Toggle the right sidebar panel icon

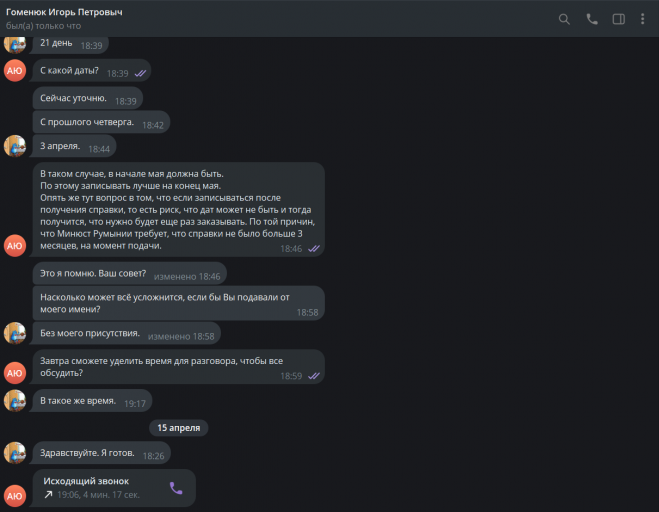pos(619,18)
